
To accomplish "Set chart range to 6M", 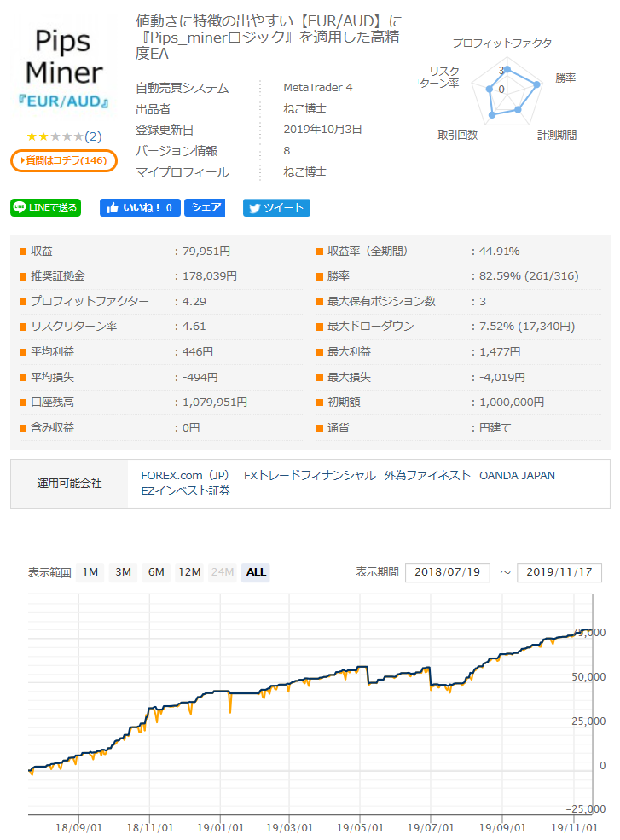I will click(x=156, y=572).
